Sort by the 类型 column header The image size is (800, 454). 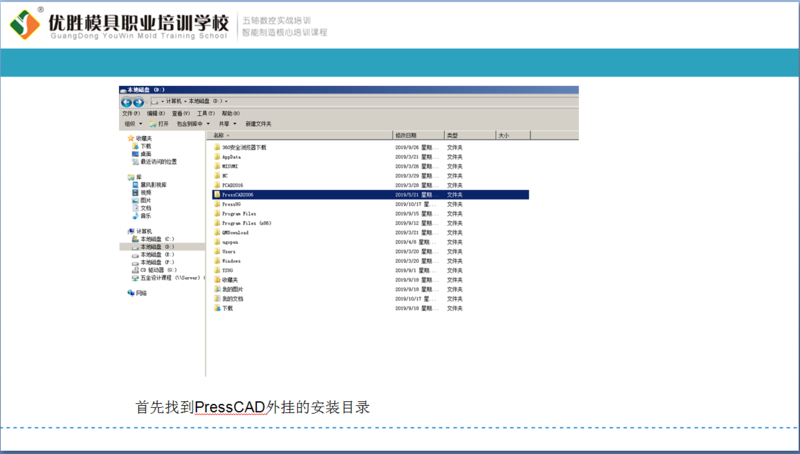tap(470, 135)
